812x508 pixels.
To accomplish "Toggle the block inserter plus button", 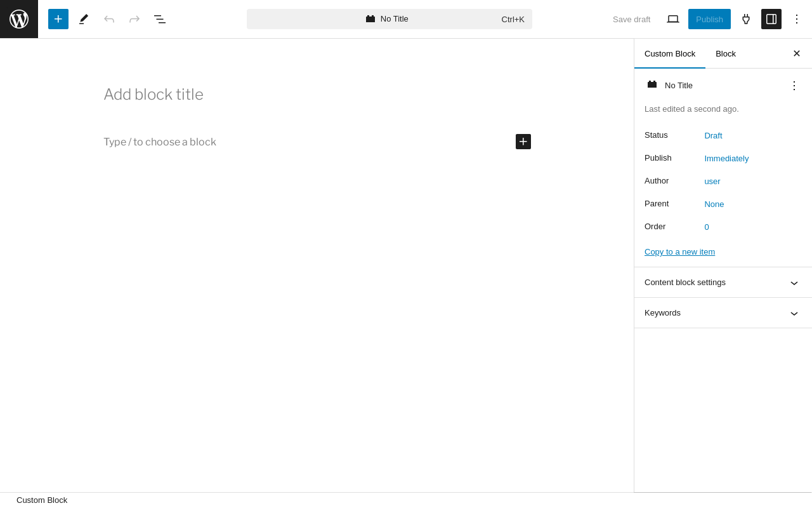I will click(x=58, y=19).
